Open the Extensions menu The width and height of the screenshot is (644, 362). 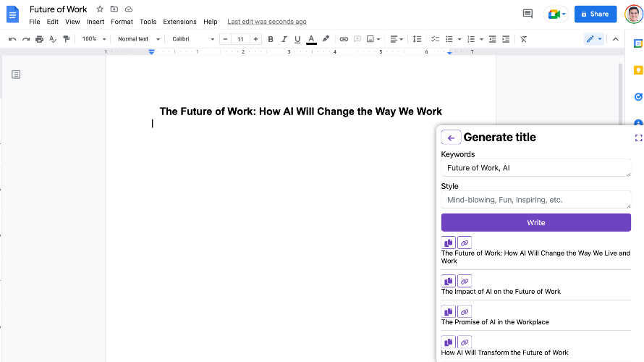tap(179, 22)
